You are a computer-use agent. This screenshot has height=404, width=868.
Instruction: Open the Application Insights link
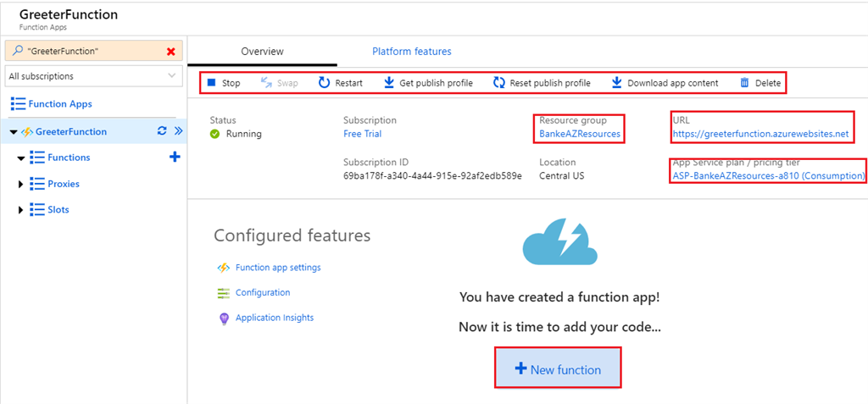pyautogui.click(x=275, y=318)
